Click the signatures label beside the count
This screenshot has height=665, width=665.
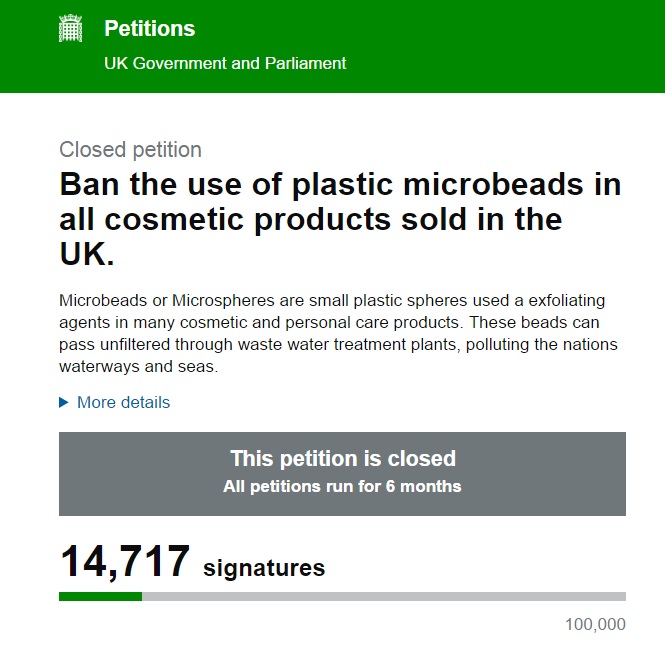pyautogui.click(x=264, y=568)
